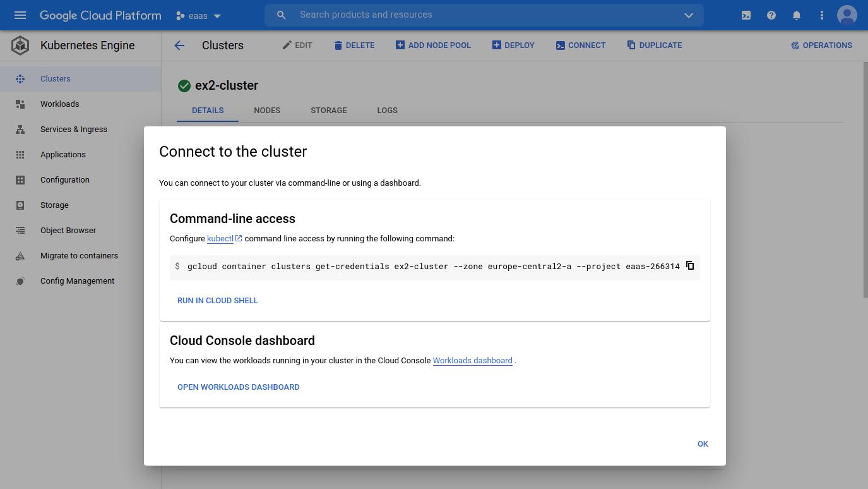Click the ex2-cluster title text

(227, 86)
